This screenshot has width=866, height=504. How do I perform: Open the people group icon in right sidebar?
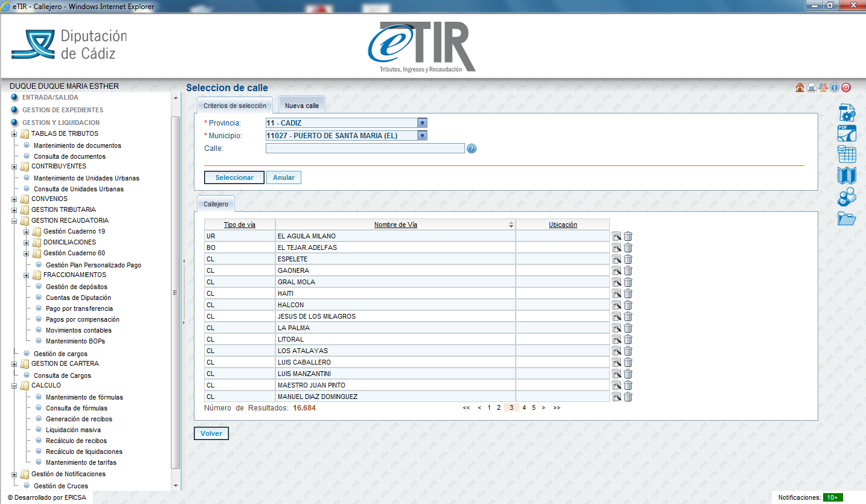click(847, 197)
